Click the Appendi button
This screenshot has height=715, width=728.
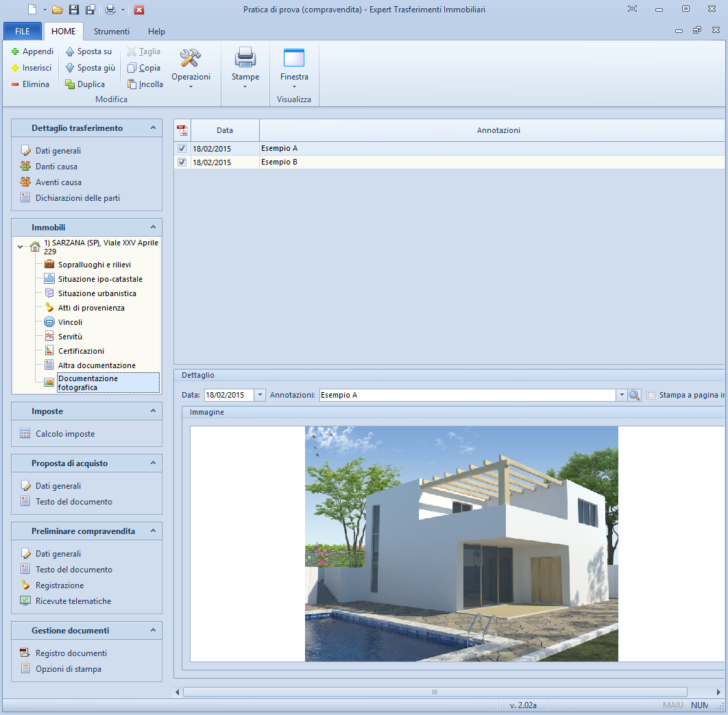(x=32, y=51)
